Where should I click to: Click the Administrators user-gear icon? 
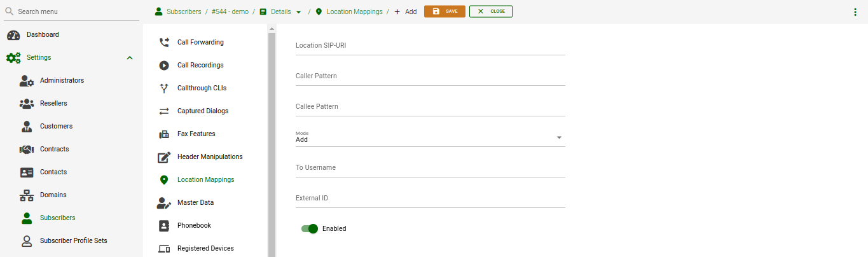[x=27, y=81]
